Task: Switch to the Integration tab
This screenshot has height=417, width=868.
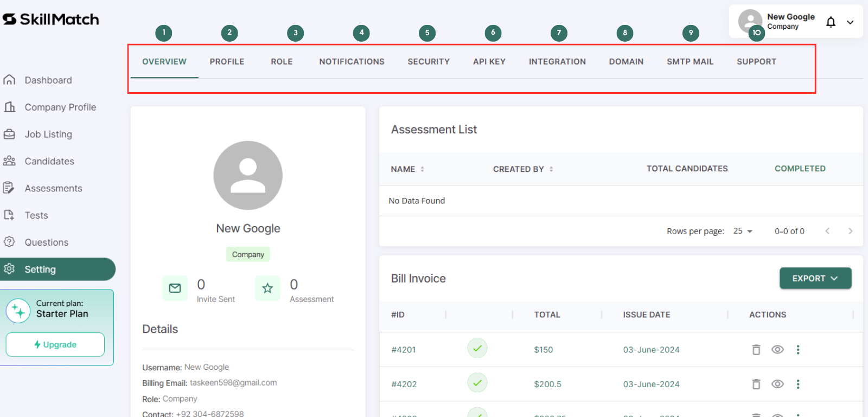Action: (x=557, y=62)
